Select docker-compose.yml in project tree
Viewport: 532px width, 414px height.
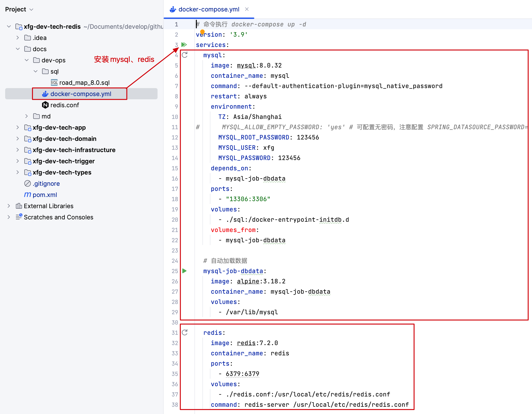(x=80, y=94)
